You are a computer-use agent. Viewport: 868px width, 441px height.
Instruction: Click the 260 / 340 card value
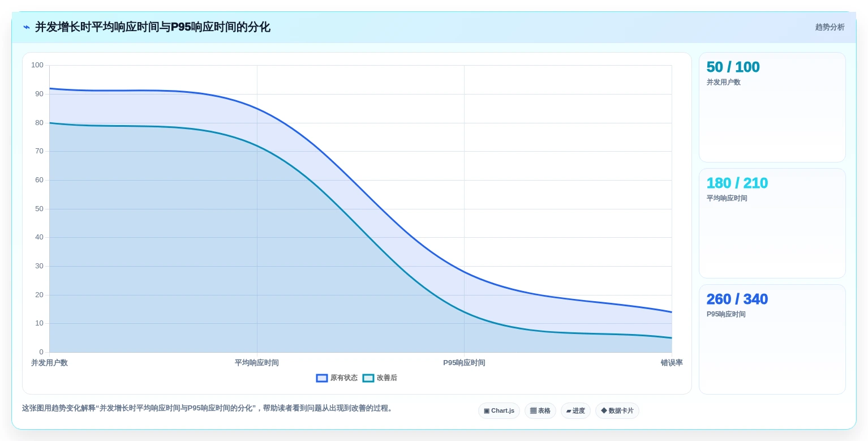(737, 299)
